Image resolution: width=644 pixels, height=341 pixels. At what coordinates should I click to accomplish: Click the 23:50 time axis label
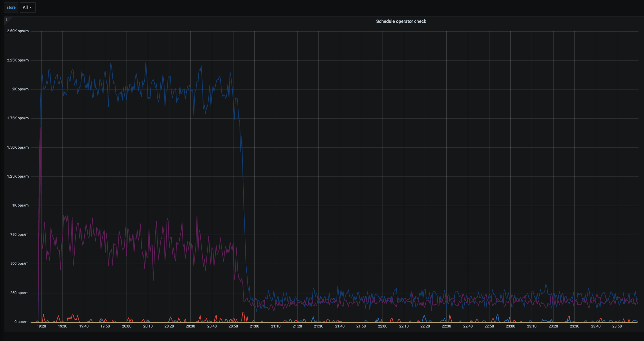(617, 326)
